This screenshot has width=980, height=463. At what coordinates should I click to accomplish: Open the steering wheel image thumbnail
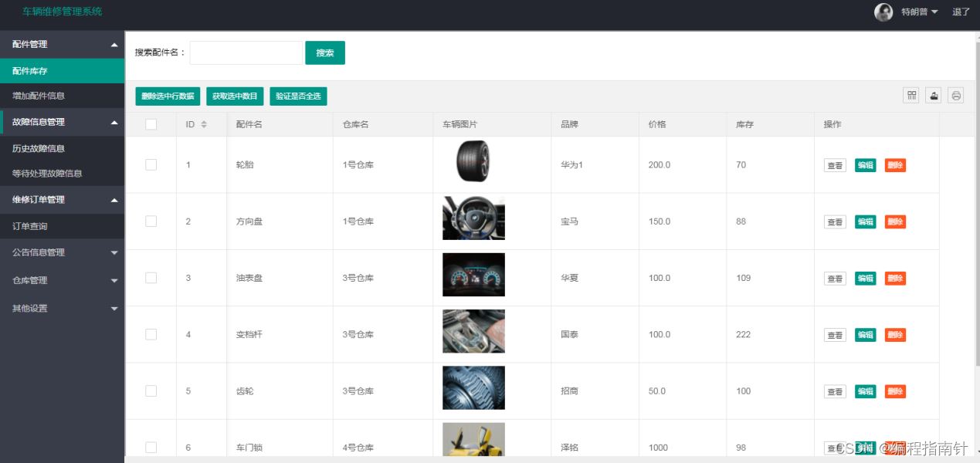[473, 218]
